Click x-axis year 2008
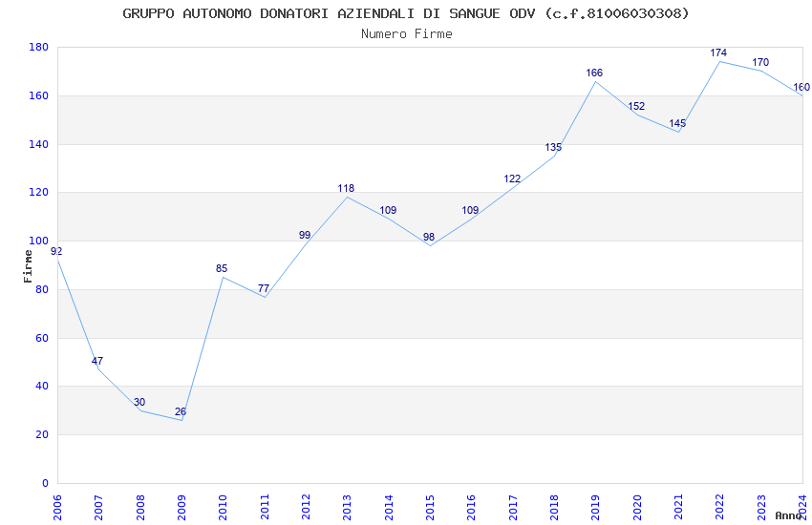 pos(139,508)
